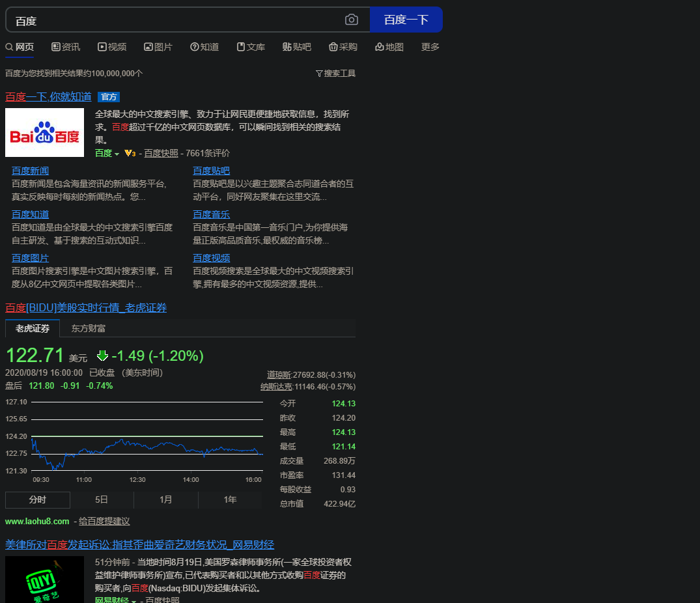Open the 图片 images tab
This screenshot has height=603, width=700.
[x=158, y=47]
